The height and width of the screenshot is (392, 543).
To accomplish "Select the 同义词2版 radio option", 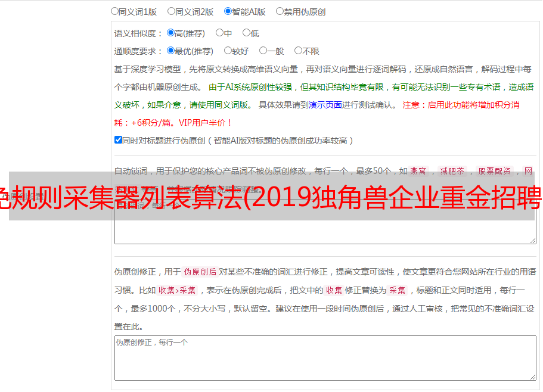I will [171, 11].
